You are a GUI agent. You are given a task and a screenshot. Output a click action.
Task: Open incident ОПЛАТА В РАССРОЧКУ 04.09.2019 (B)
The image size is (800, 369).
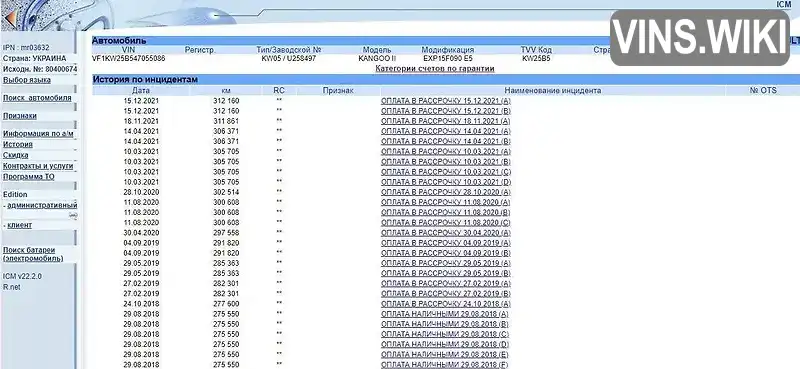point(445,253)
